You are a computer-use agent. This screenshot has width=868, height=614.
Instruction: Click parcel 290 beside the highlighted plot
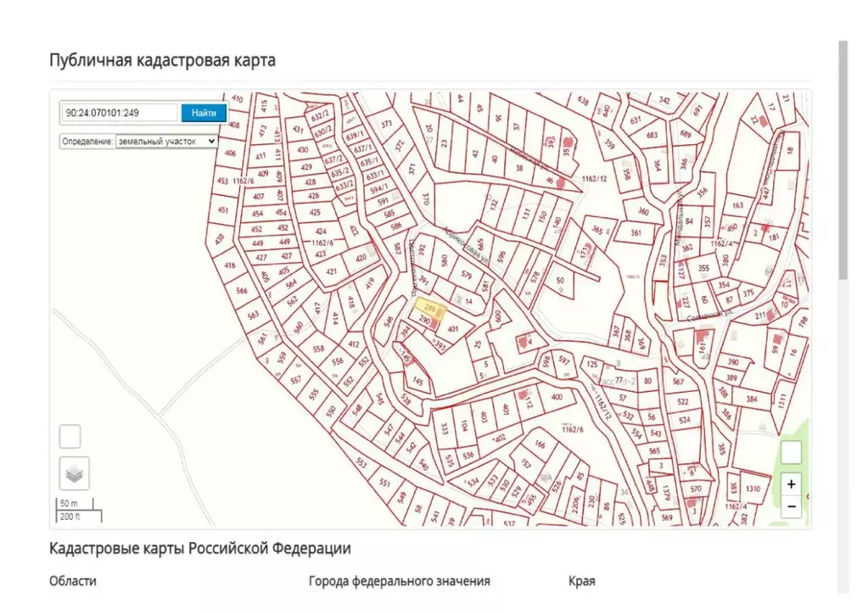(x=424, y=321)
